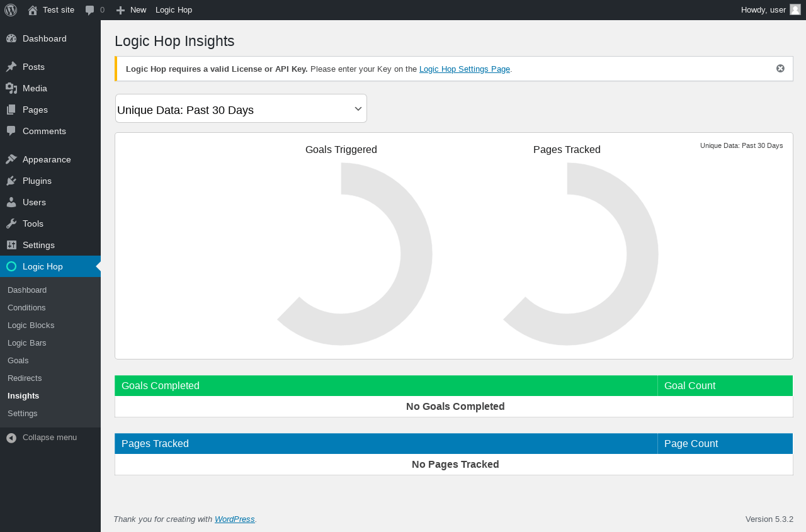The height and width of the screenshot is (532, 806).
Task: Click the No Goals Completed row
Action: pyautogui.click(x=454, y=407)
